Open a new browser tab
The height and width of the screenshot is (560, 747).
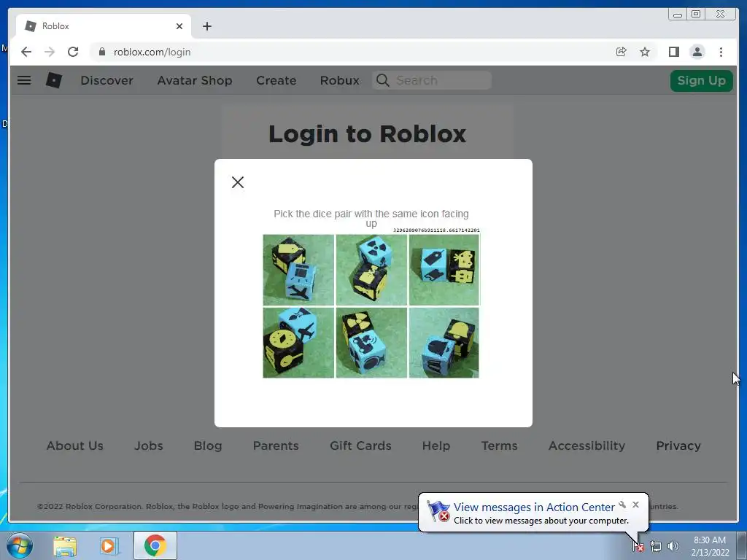pos(206,26)
